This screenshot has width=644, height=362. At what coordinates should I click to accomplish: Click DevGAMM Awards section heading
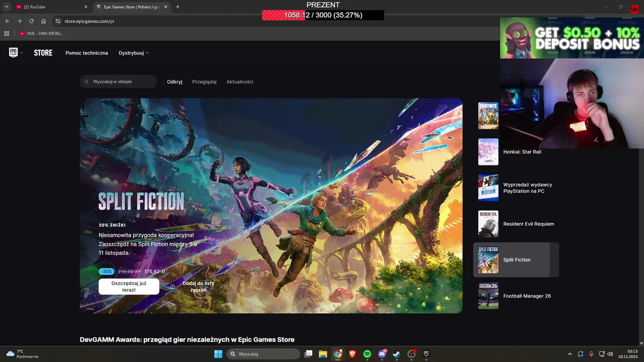coord(187,340)
